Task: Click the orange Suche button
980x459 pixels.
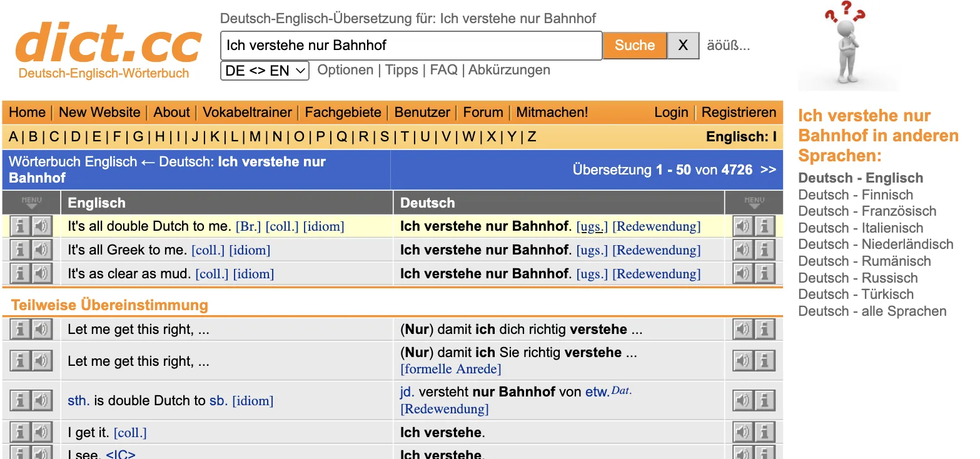Action: (635, 45)
